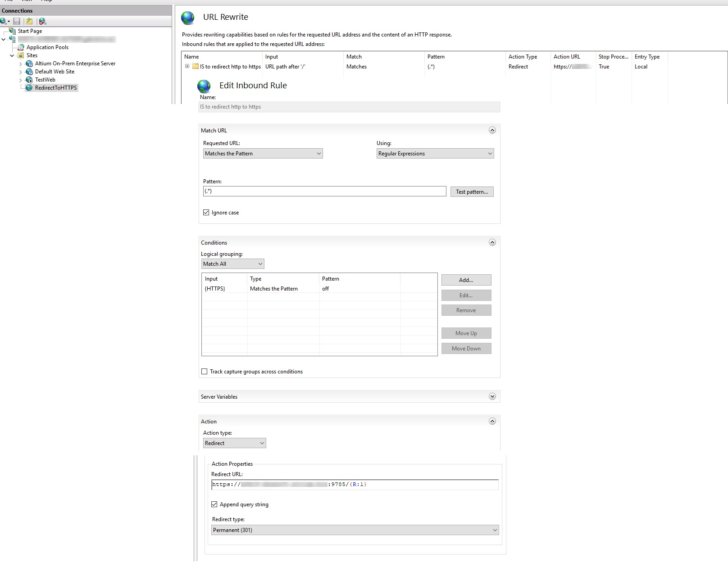Collapse the Action section

[x=492, y=421]
